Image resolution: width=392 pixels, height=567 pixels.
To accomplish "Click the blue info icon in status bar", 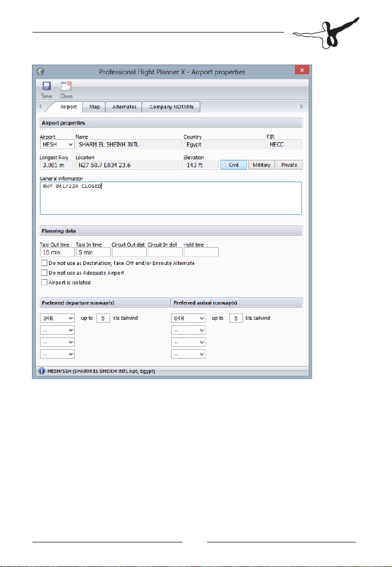I will pyautogui.click(x=42, y=371).
